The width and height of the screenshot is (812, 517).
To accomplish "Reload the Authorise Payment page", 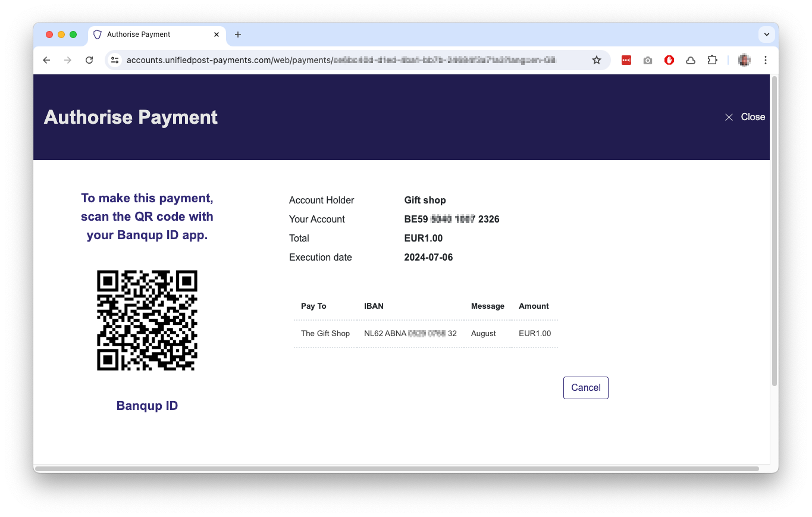I will (x=89, y=60).
